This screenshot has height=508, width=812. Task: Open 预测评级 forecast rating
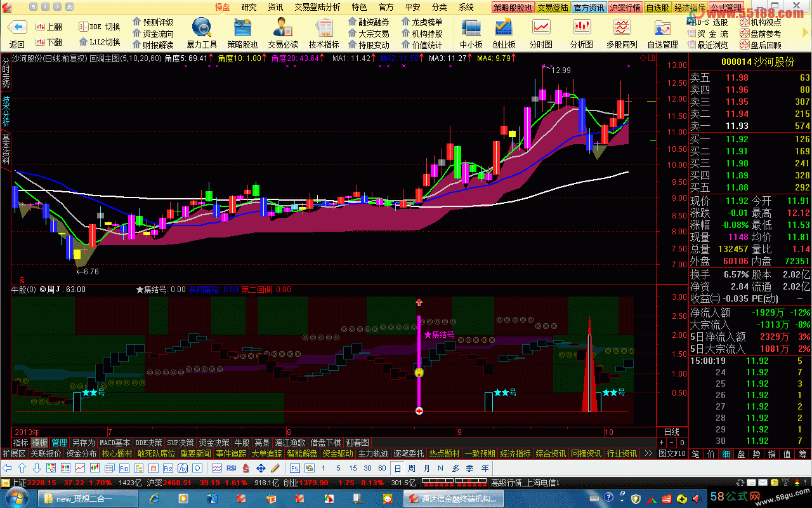(x=153, y=22)
